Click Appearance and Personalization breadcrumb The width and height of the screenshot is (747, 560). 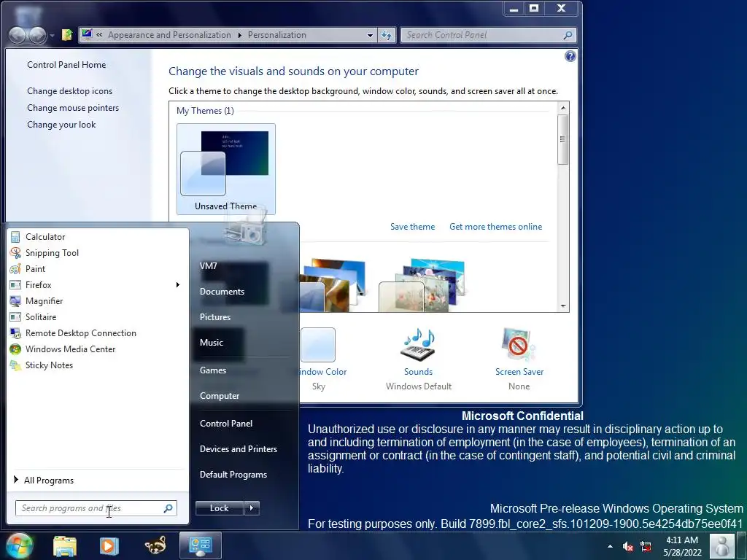pyautogui.click(x=169, y=35)
